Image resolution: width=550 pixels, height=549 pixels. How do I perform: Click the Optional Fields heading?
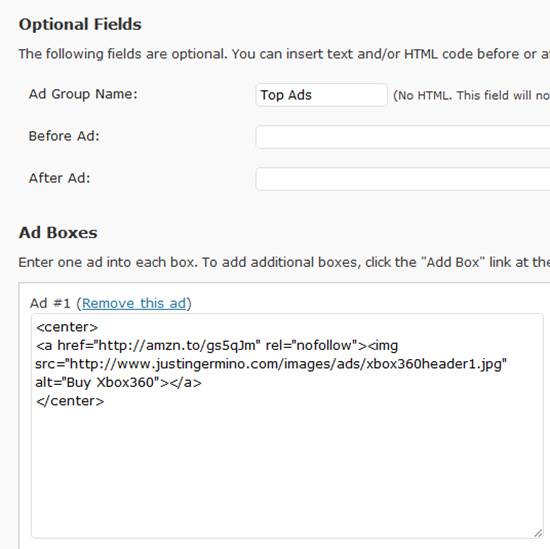(80, 25)
